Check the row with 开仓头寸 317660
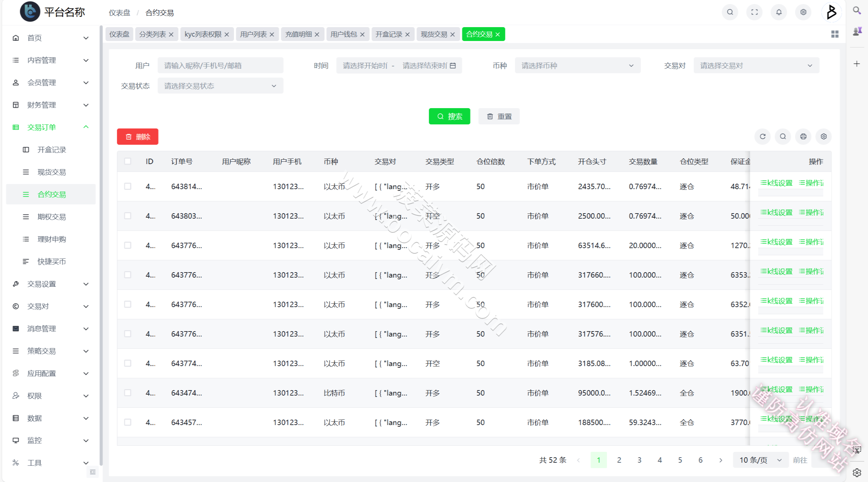This screenshot has height=482, width=868. [127, 275]
